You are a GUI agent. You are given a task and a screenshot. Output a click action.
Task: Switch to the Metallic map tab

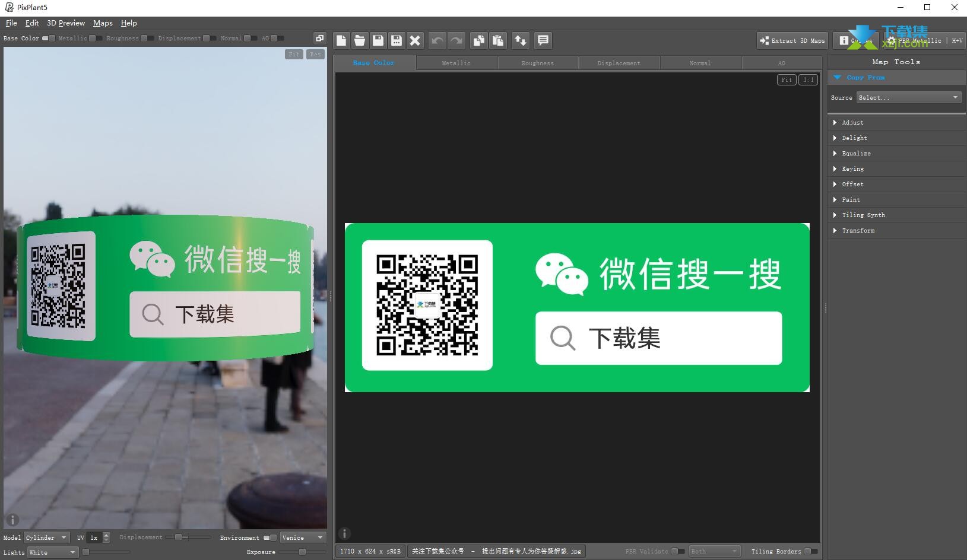click(456, 63)
